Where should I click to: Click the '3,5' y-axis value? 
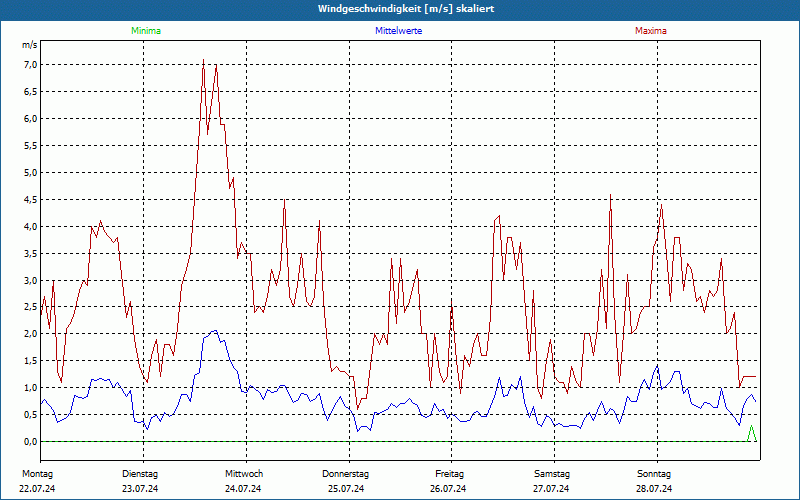31,253
